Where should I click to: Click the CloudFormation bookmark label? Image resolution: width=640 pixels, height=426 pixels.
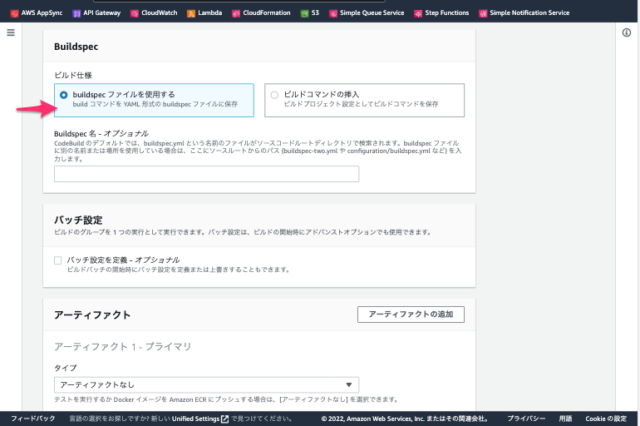click(267, 13)
